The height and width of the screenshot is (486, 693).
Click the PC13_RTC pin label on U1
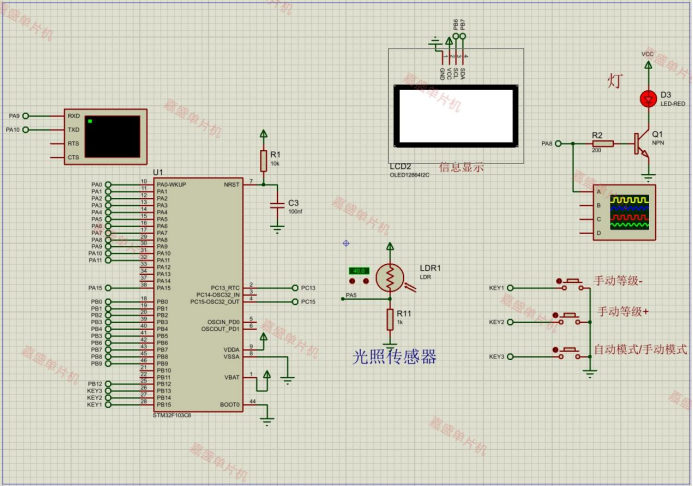(225, 288)
